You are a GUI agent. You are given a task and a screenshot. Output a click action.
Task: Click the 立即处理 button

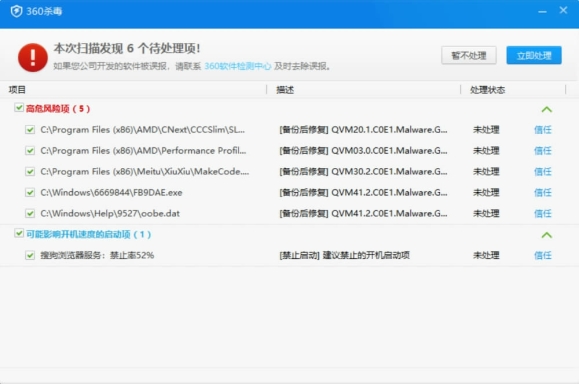pos(534,55)
